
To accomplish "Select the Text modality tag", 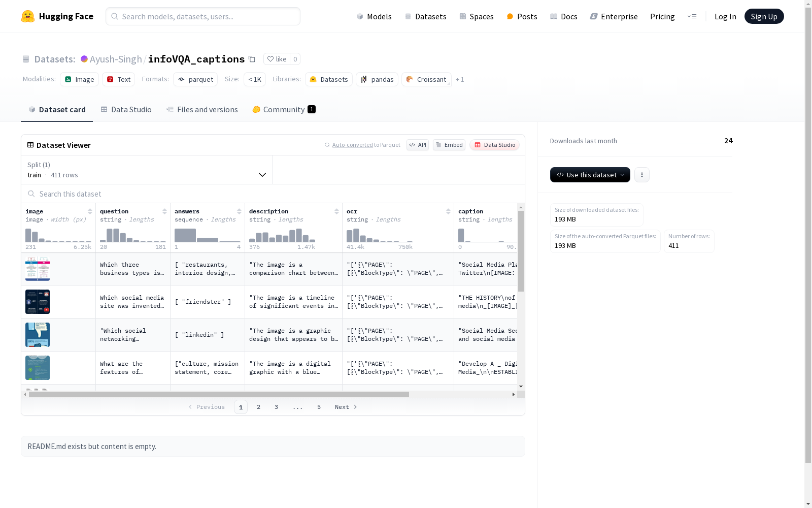I will 119,79.
